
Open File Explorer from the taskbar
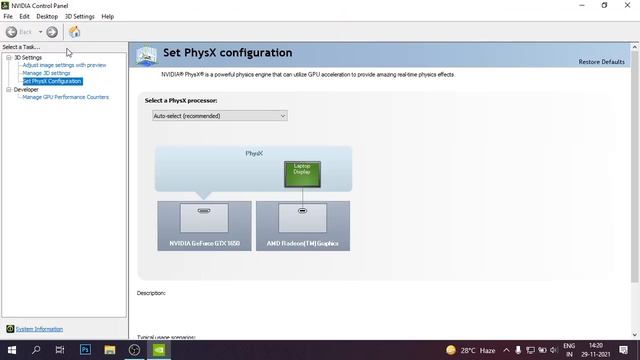coord(109,350)
